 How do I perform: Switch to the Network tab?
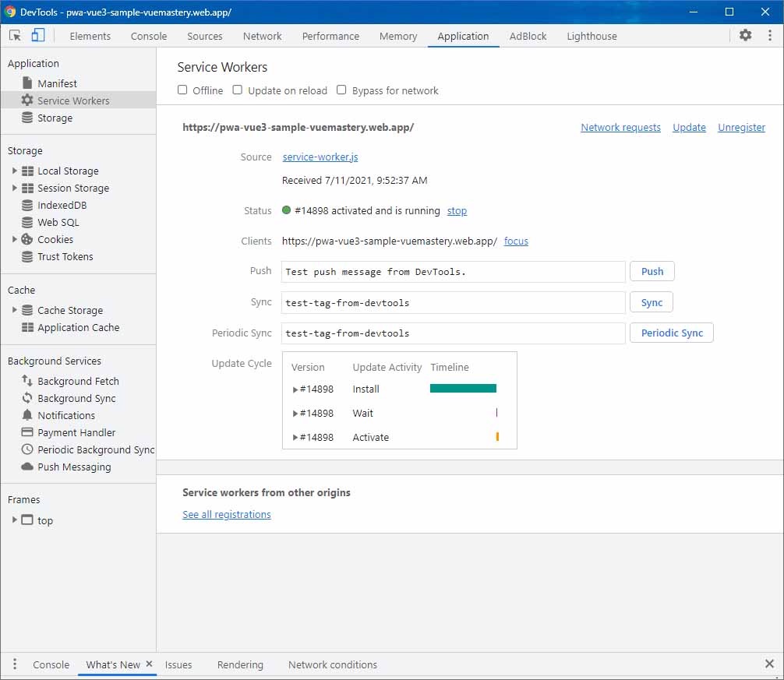(x=262, y=36)
